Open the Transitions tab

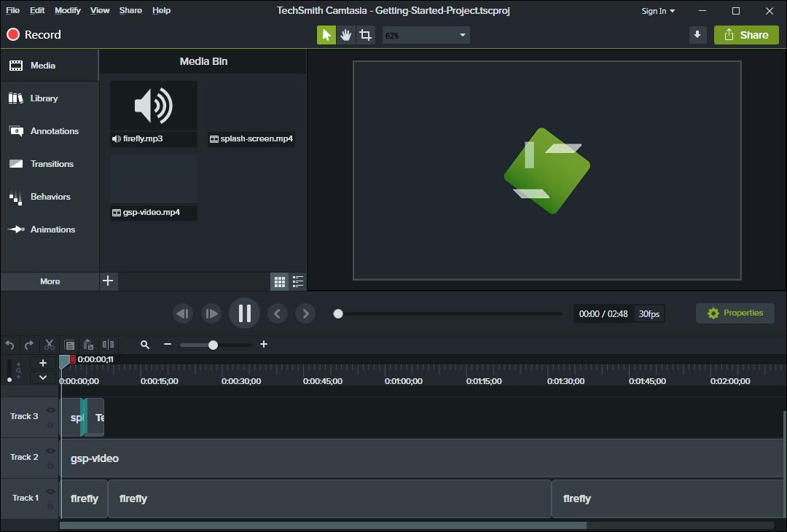click(x=50, y=164)
